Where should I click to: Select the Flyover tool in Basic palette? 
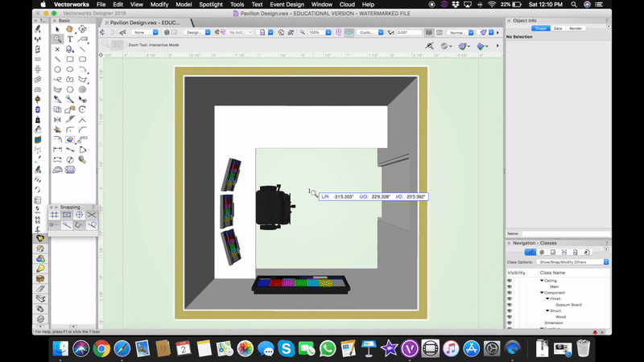coord(83,29)
